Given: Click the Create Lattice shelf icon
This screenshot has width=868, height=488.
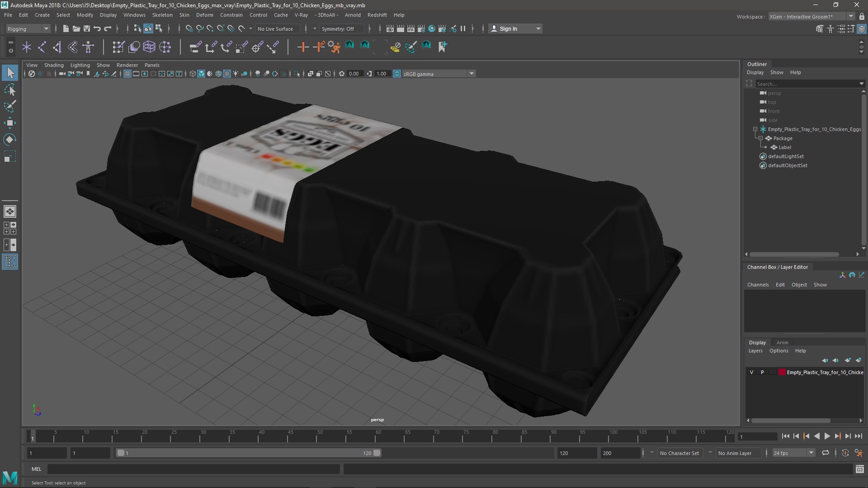Looking at the screenshot, I should (149, 47).
